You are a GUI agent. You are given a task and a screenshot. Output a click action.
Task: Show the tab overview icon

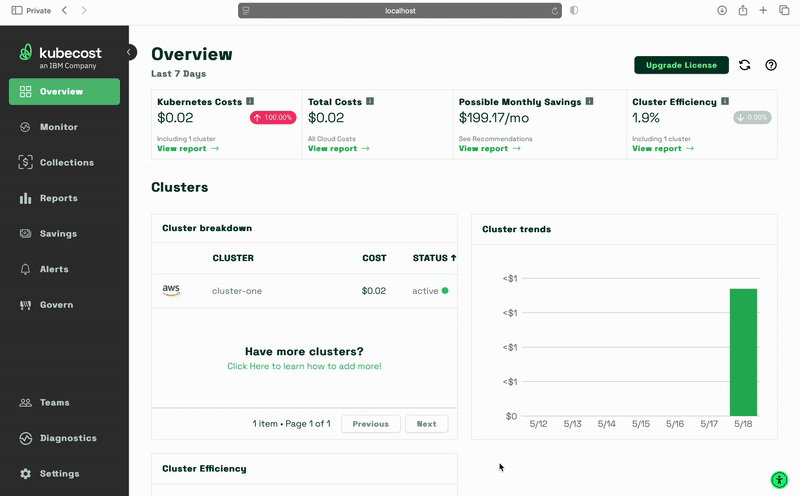pyautogui.click(x=784, y=10)
